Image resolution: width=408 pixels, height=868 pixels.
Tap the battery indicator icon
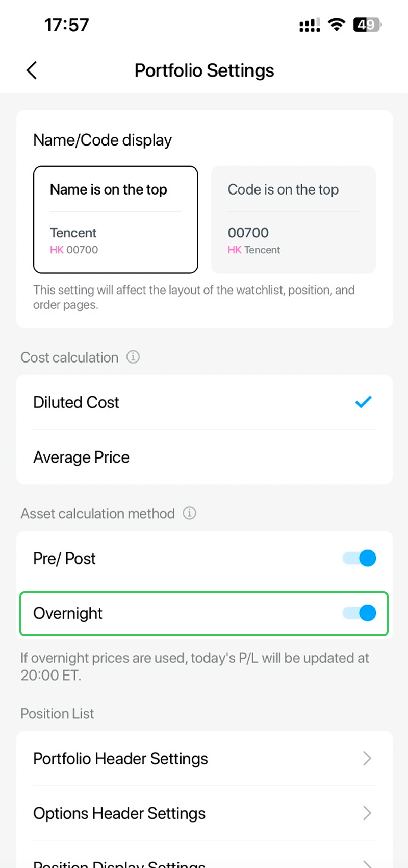(x=367, y=25)
